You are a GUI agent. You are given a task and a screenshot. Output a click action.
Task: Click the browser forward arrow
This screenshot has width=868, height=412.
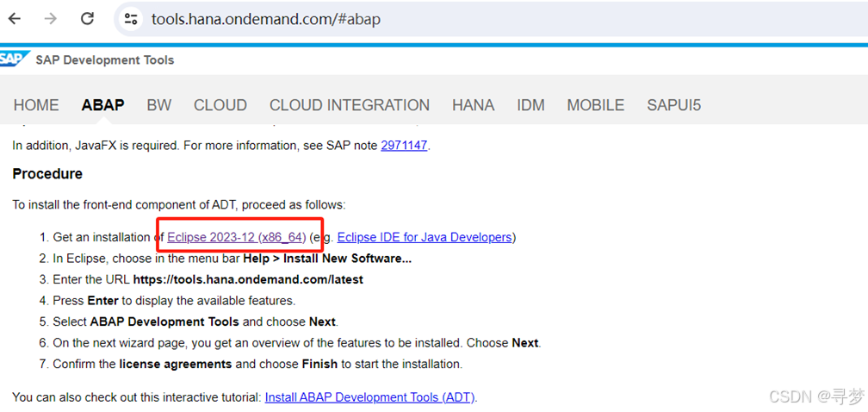click(x=50, y=19)
